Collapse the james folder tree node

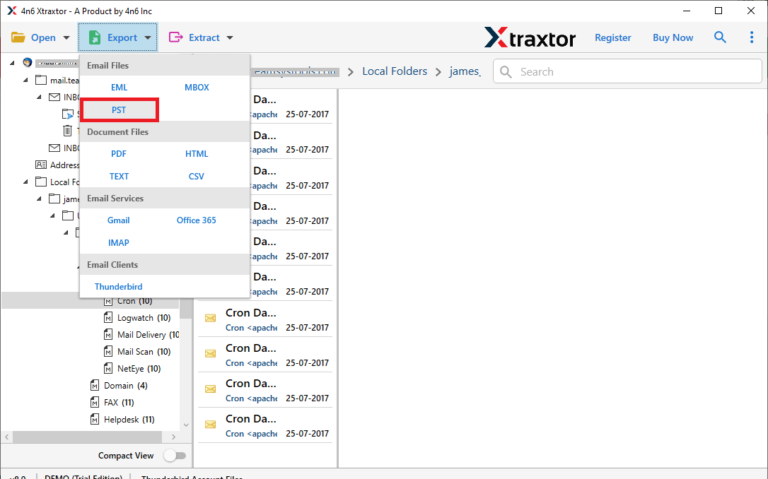tap(39, 199)
